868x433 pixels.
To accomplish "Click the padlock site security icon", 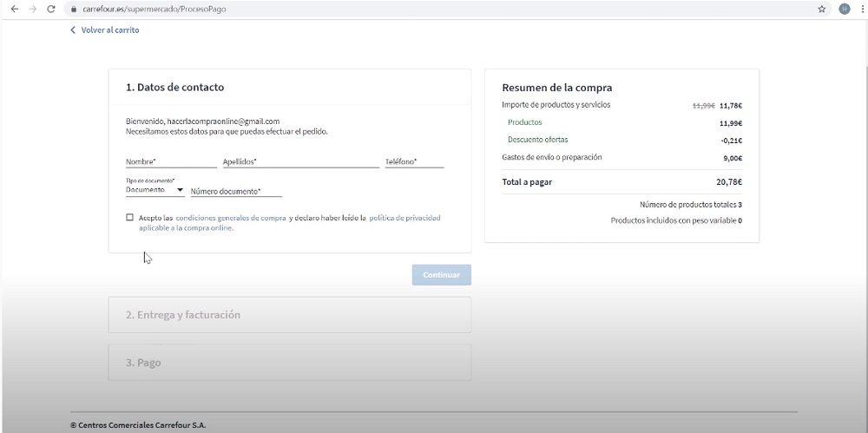I will pyautogui.click(x=74, y=9).
